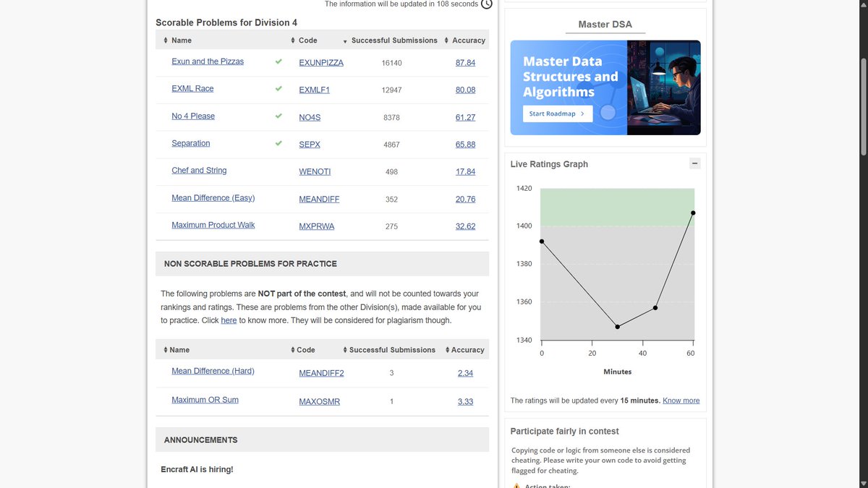The height and width of the screenshot is (488, 868).
Task: Click the SEPX code link
Action: coord(310,145)
